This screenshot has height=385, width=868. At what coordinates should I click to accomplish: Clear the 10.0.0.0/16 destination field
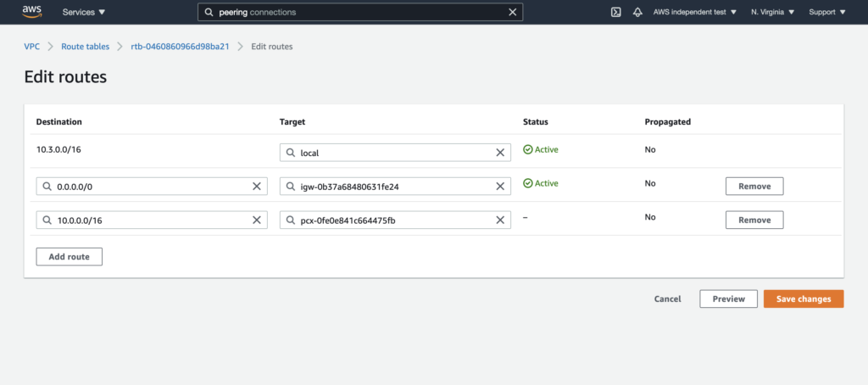[x=257, y=220]
